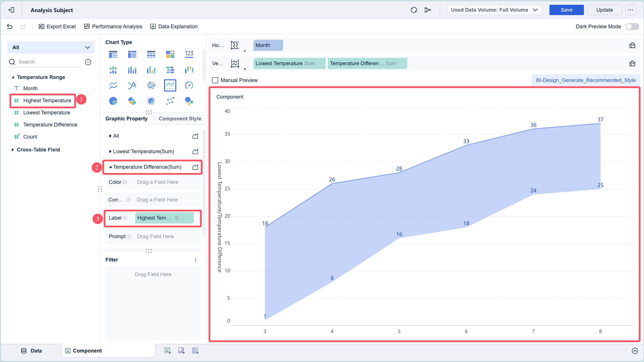Switch to the Component Style tab
The image size is (644, 362).
[180, 119]
